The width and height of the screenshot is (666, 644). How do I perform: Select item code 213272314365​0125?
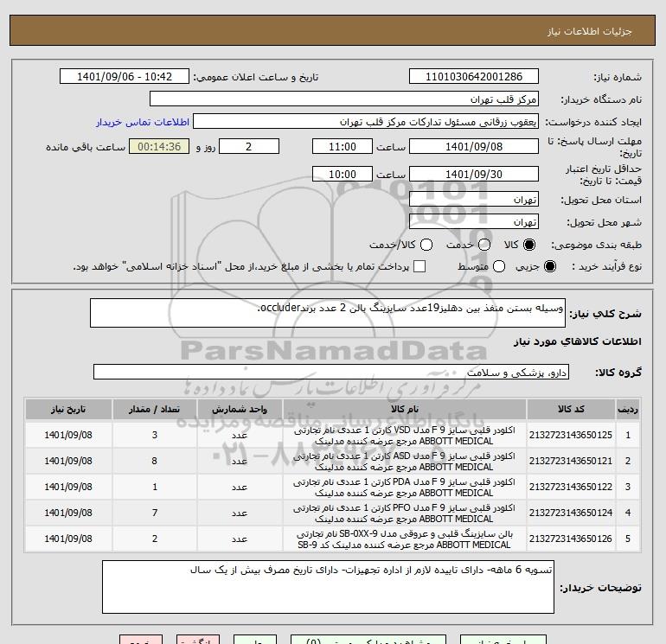tap(571, 435)
